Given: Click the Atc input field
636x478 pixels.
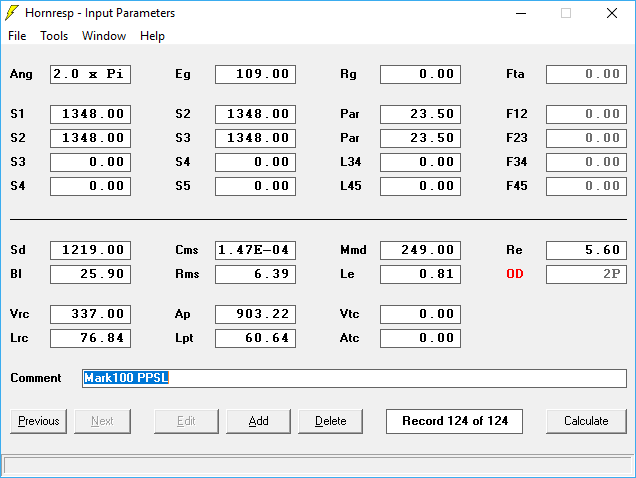Looking at the screenshot, I should [421, 338].
